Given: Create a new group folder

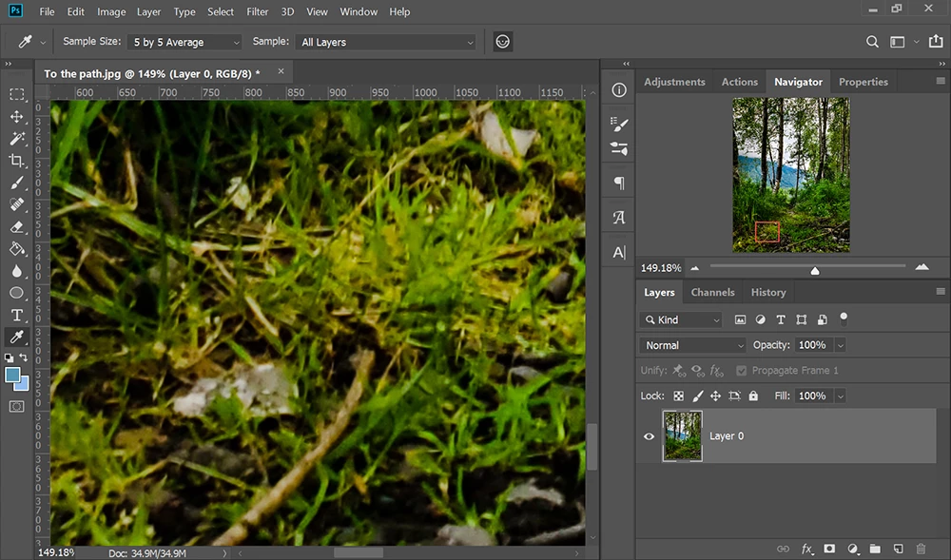Looking at the screenshot, I should pyautogui.click(x=875, y=550).
